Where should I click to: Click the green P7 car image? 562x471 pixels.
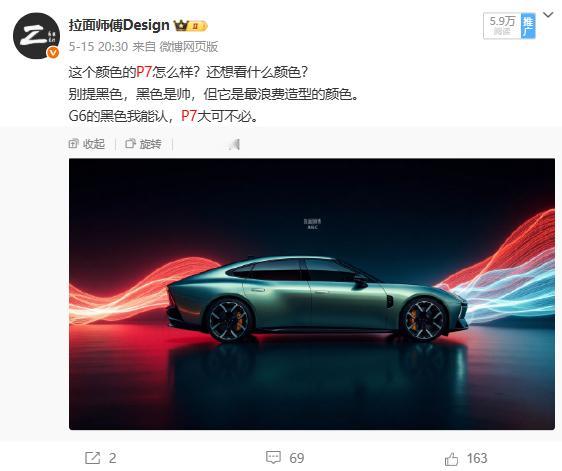pyautogui.click(x=312, y=294)
